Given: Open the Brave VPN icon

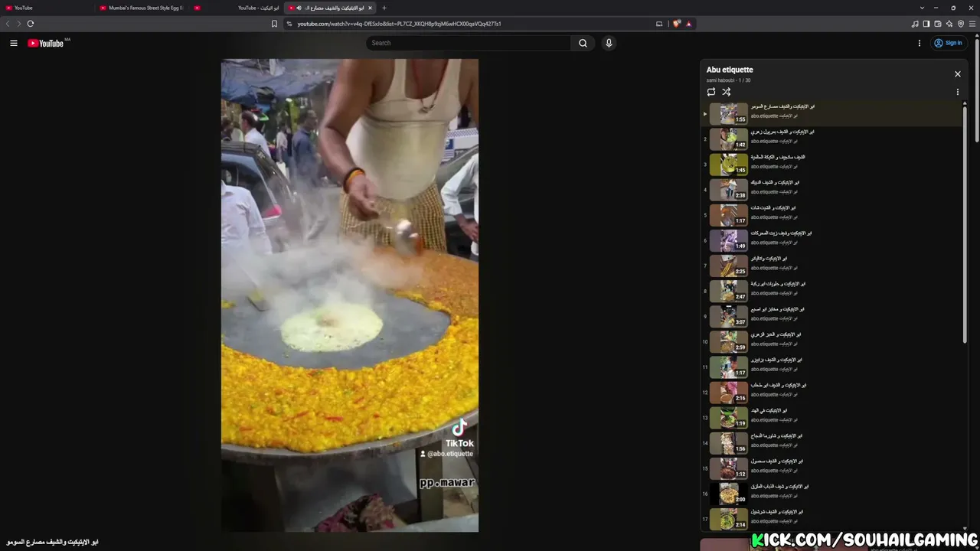Looking at the screenshot, I should (x=961, y=24).
